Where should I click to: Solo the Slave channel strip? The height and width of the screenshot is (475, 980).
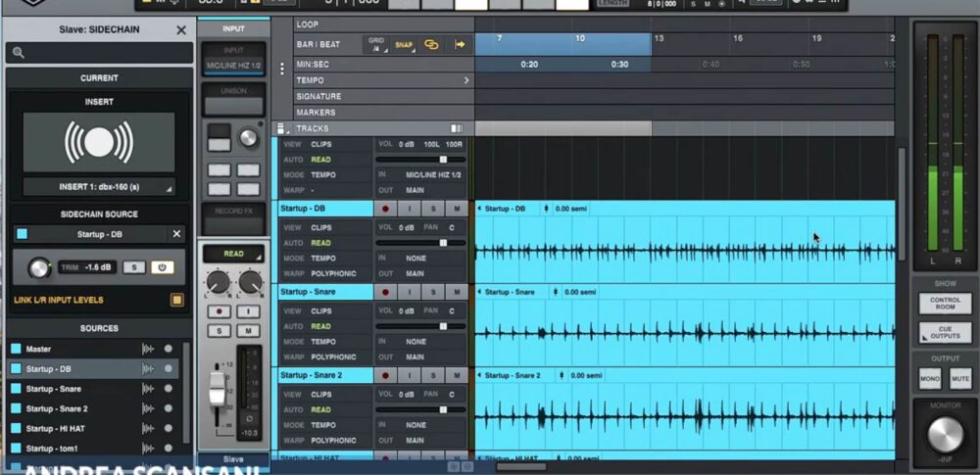(219, 331)
